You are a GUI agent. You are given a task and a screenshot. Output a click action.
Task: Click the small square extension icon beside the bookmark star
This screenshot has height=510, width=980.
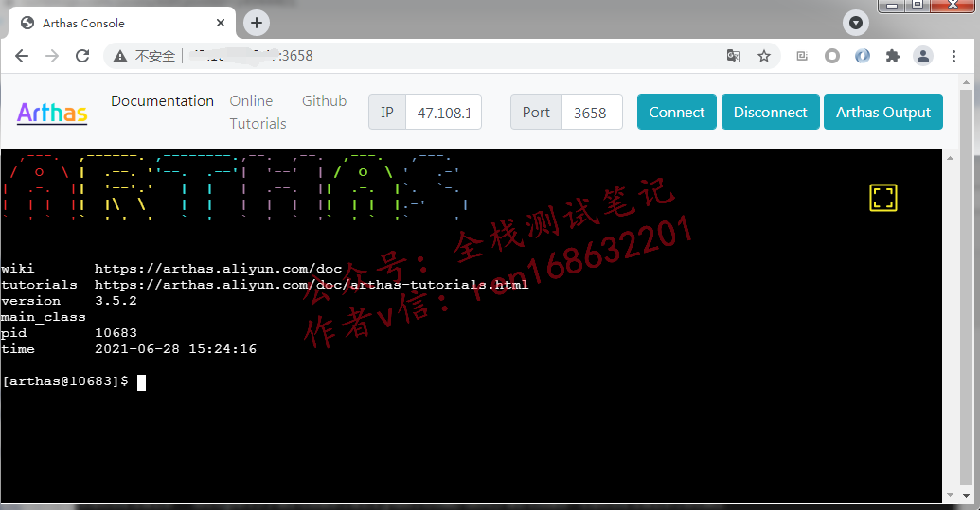(x=802, y=56)
